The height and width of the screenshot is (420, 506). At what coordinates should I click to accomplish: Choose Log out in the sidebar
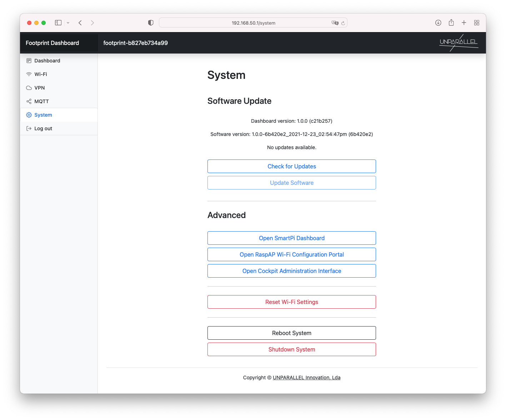(59, 128)
